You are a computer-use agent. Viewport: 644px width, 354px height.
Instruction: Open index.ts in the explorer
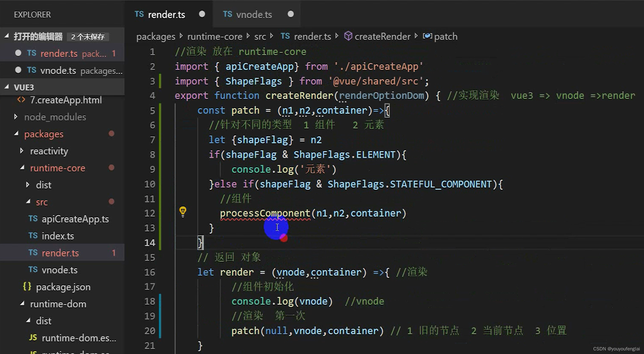click(x=62, y=236)
